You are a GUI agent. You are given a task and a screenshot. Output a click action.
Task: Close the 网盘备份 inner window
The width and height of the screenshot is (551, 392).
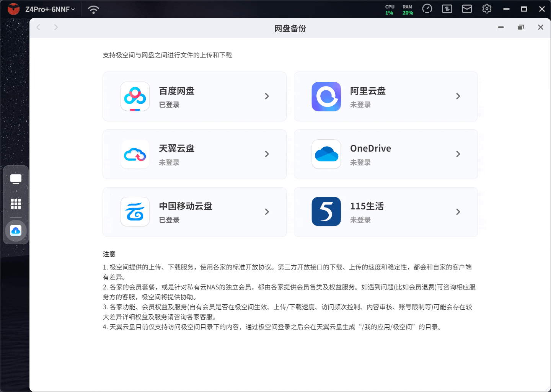point(541,27)
